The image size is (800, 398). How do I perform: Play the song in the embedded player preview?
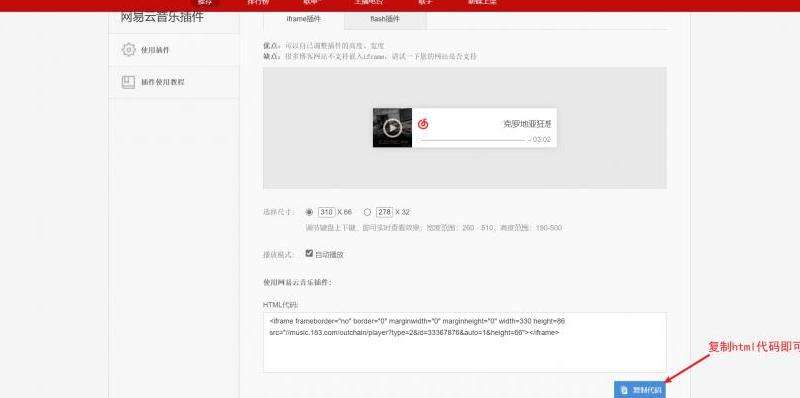[392, 128]
